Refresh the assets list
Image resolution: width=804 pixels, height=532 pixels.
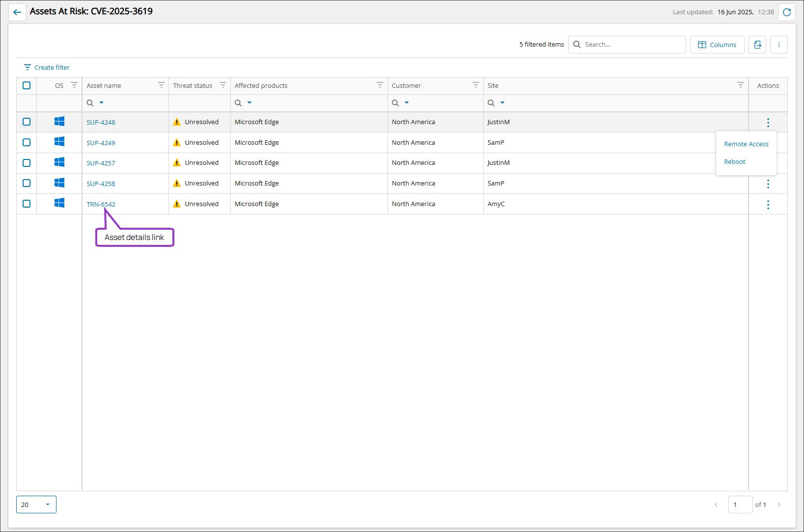point(786,12)
